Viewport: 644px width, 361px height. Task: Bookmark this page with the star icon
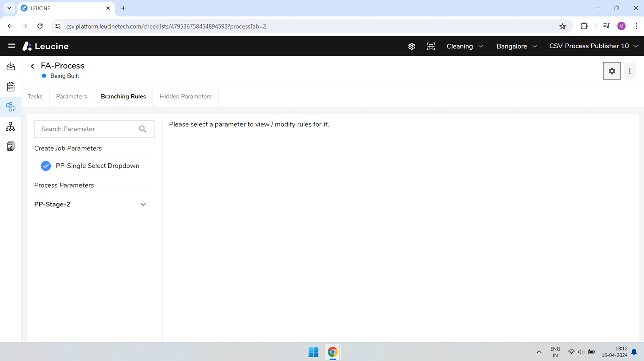(x=562, y=26)
